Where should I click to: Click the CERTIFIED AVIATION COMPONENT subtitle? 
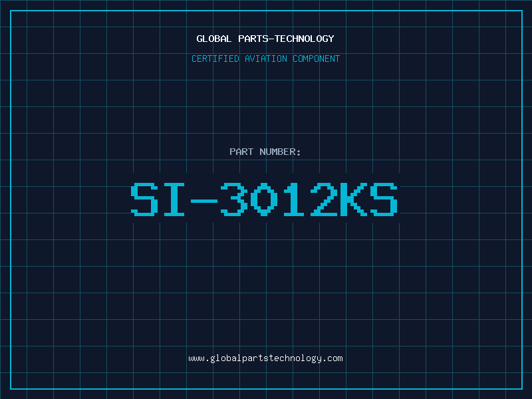point(265,59)
